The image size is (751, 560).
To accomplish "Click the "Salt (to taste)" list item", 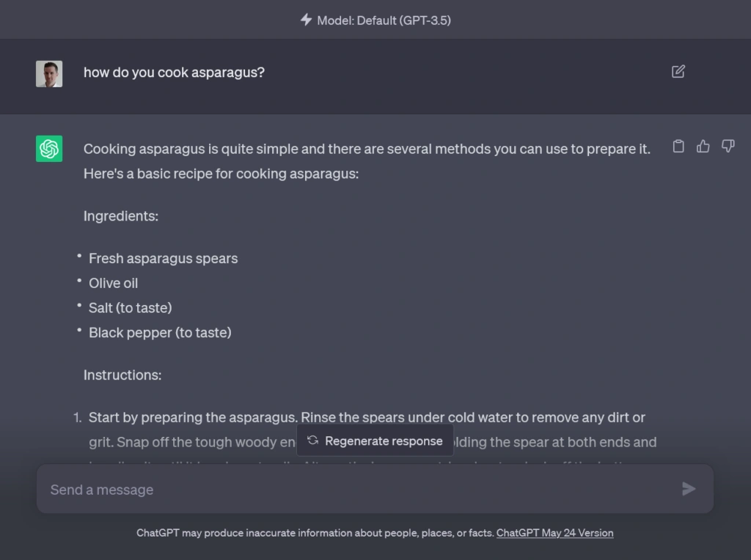I will (130, 308).
